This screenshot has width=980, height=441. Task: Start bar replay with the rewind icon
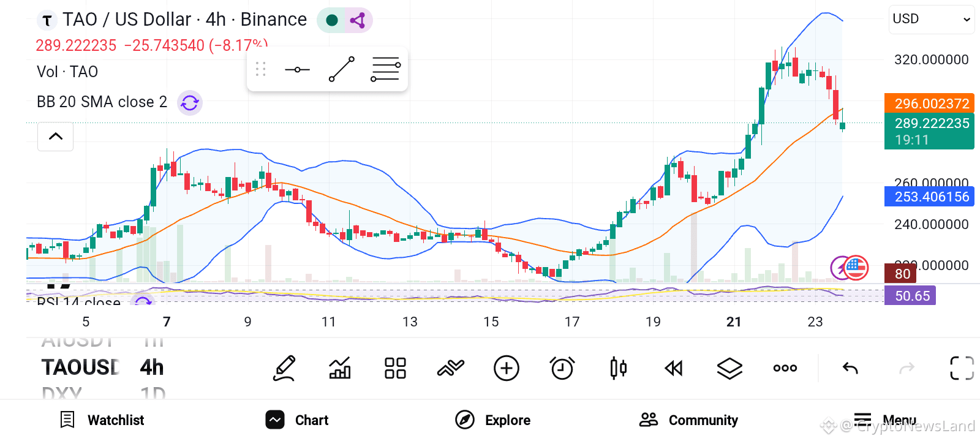click(x=674, y=368)
